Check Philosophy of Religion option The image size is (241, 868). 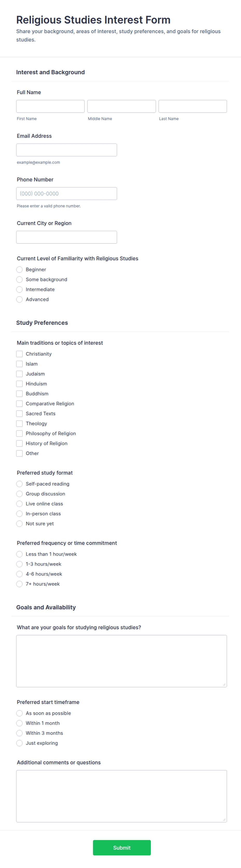(x=20, y=433)
